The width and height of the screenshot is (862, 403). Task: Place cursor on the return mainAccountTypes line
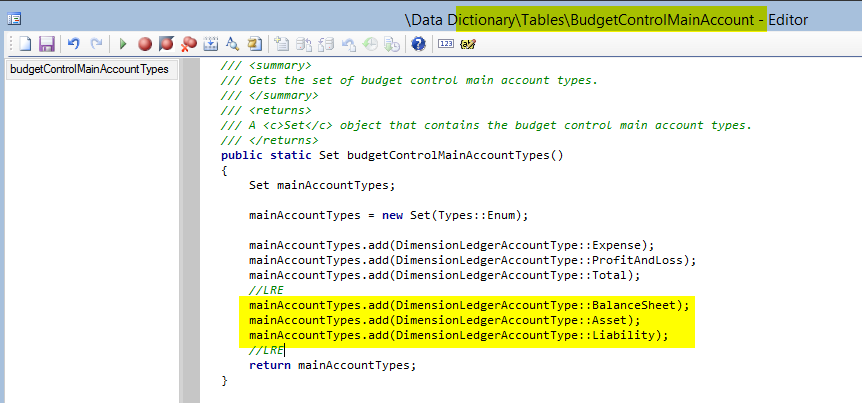pos(332,365)
